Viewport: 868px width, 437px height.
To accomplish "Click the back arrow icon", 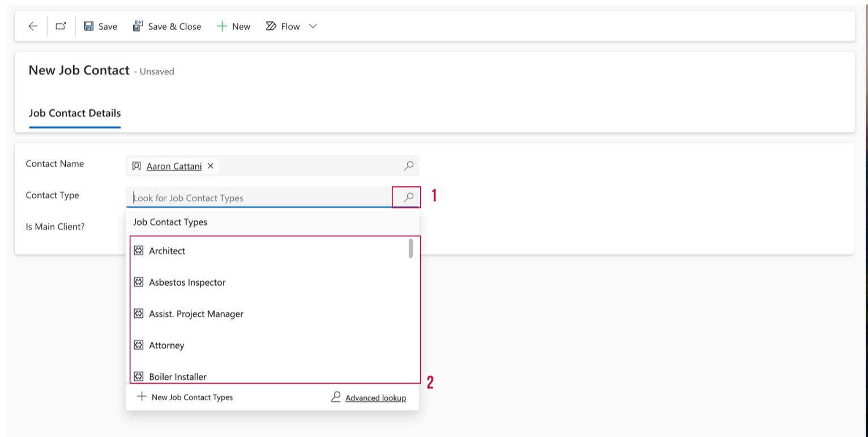I will (x=33, y=26).
